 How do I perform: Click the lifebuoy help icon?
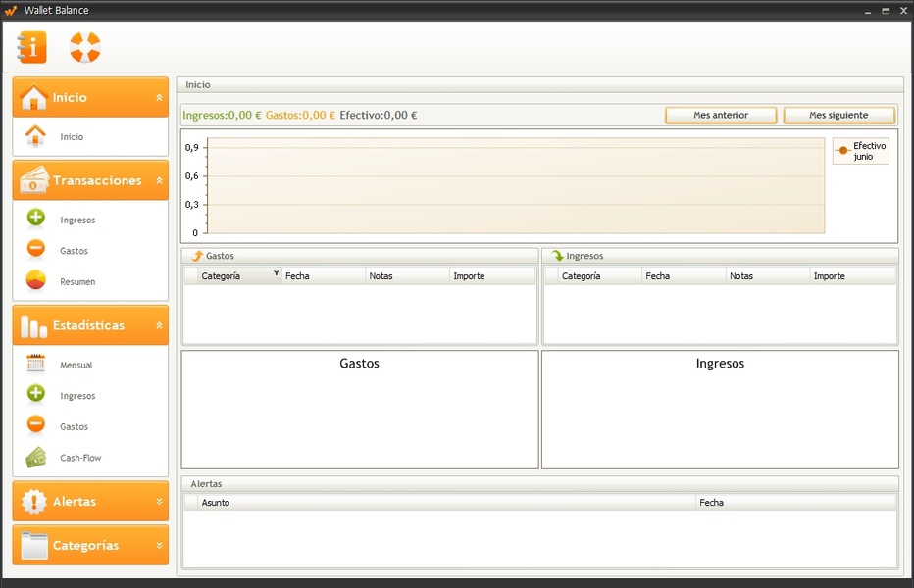(x=85, y=47)
